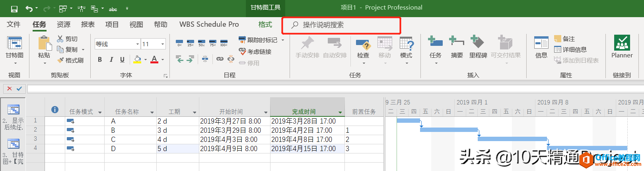
Task: Open the Gantt Chart (甘特图) view button
Action: (x=15, y=50)
